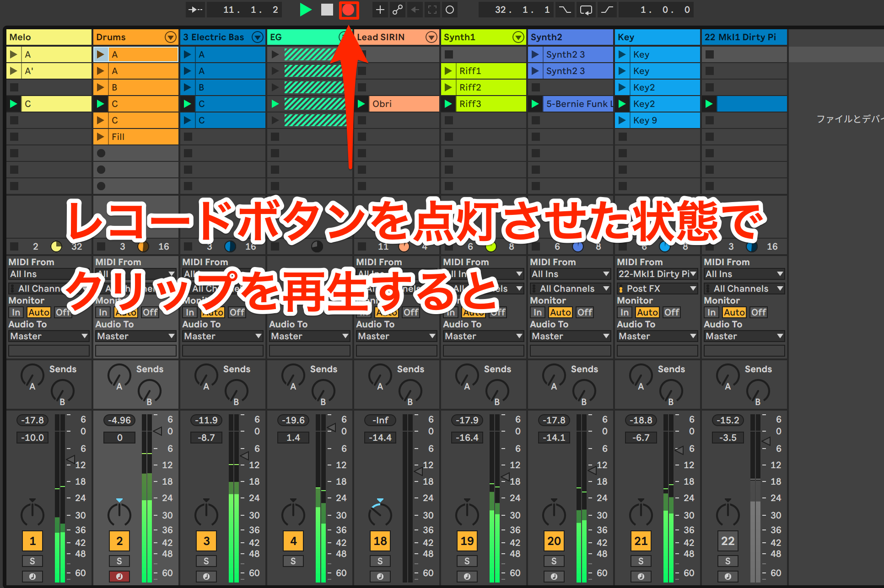Set Key track monitor to Auto
The image size is (884, 588).
point(647,312)
